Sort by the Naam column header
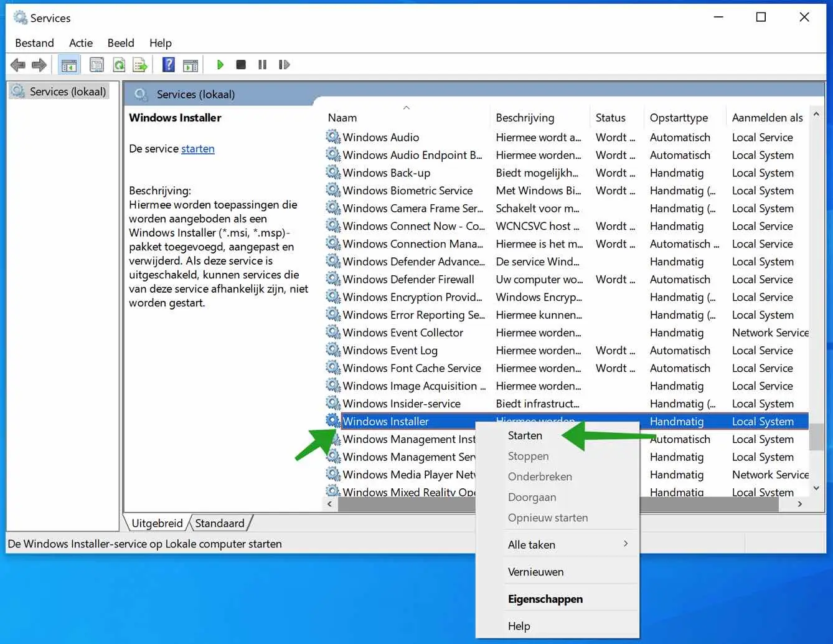This screenshot has width=833, height=644. click(407, 118)
